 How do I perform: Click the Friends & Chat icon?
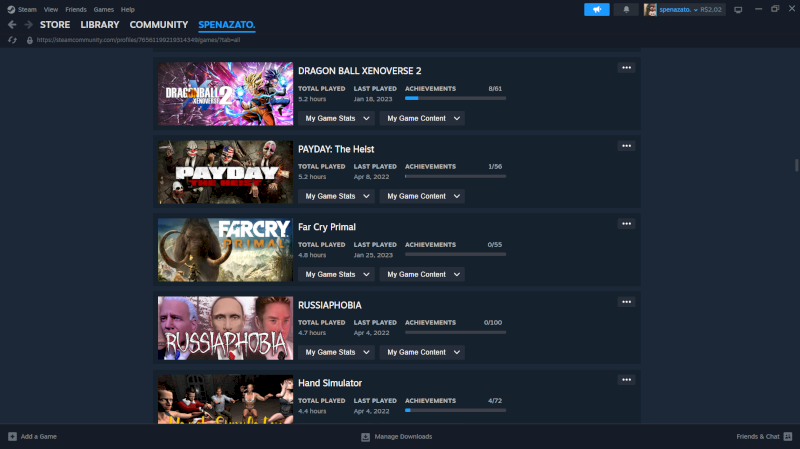click(x=788, y=436)
